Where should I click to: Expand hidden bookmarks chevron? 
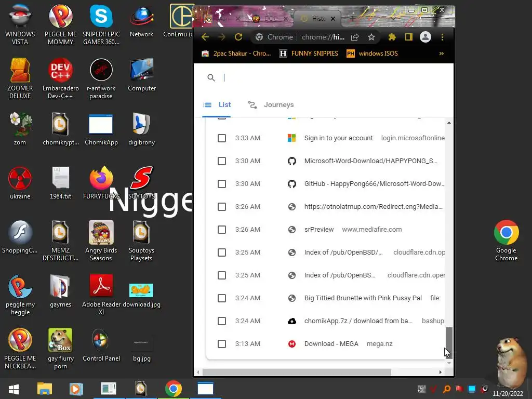[442, 54]
